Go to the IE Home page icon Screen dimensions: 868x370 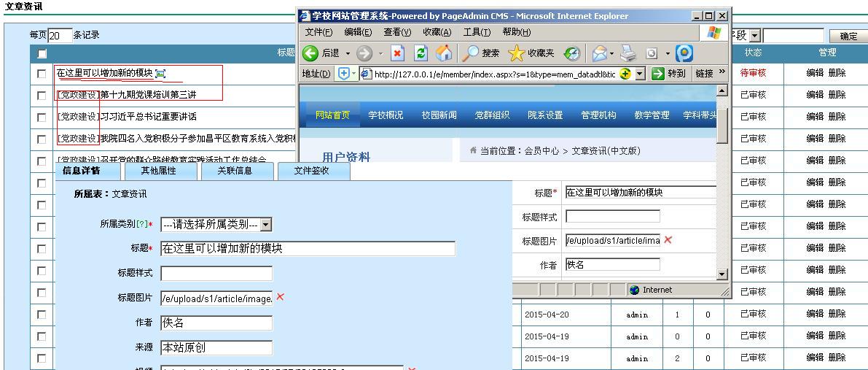[444, 53]
